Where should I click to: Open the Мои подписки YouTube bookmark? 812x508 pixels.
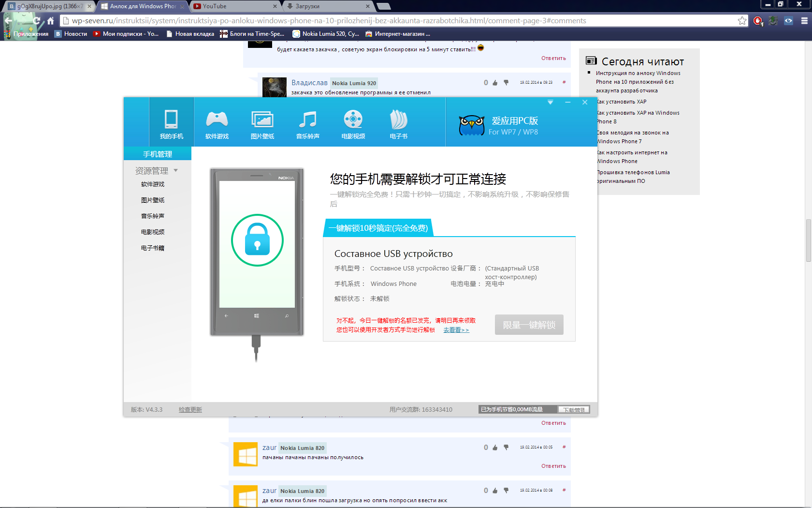[x=126, y=34]
